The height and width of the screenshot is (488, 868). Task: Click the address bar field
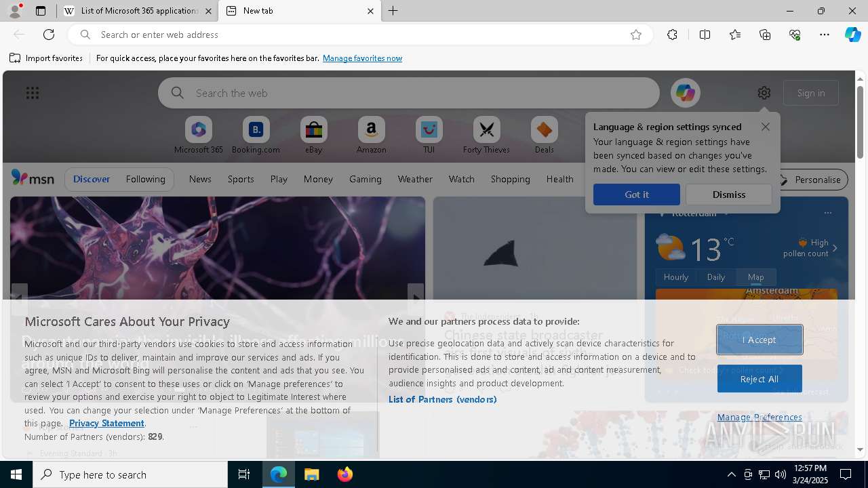point(359,35)
